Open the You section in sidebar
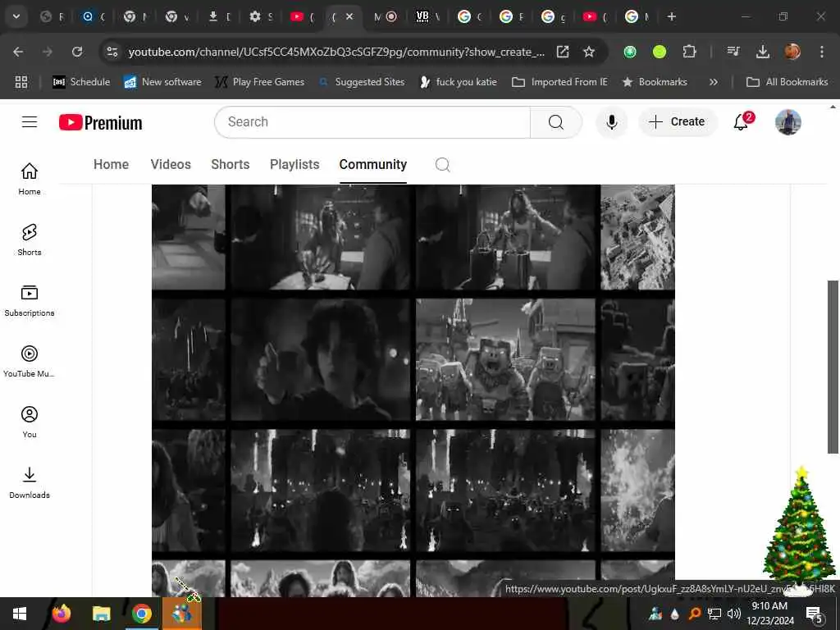This screenshot has height=630, width=840. [30, 422]
